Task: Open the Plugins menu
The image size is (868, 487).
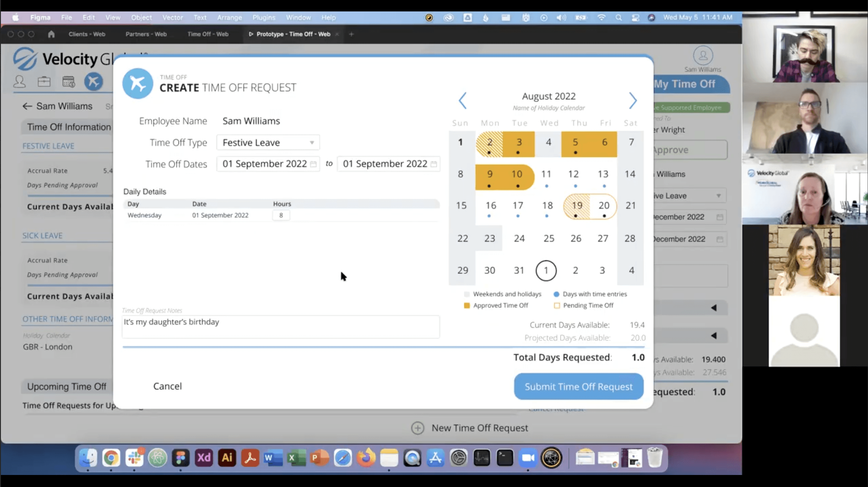Action: [264, 17]
